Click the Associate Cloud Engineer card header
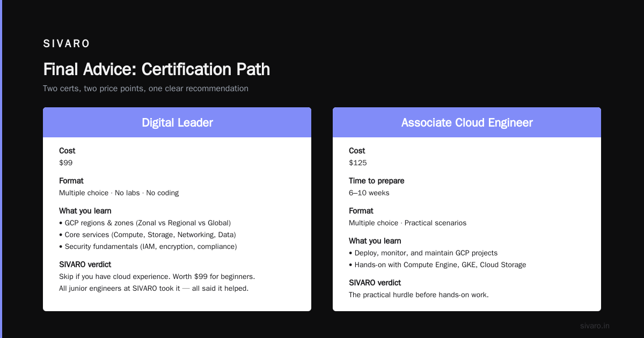This screenshot has height=338, width=644. (x=467, y=122)
